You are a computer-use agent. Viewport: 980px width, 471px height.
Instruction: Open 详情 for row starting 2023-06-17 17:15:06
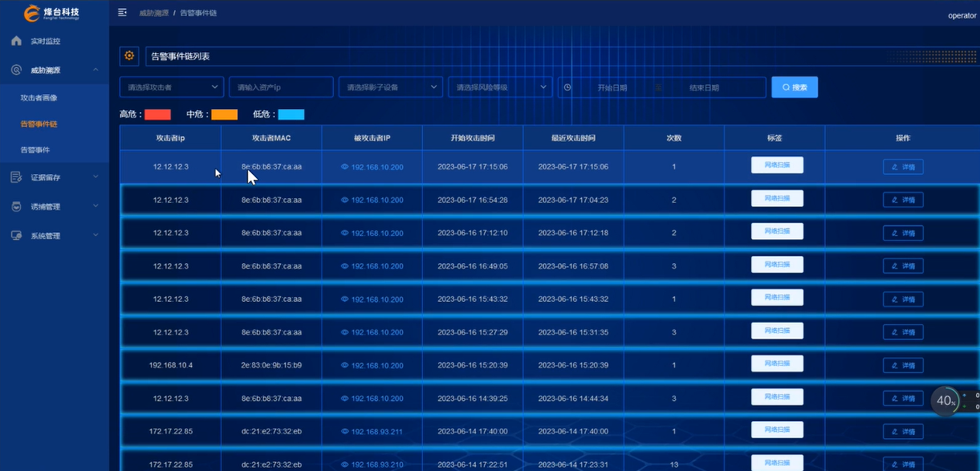pos(903,167)
